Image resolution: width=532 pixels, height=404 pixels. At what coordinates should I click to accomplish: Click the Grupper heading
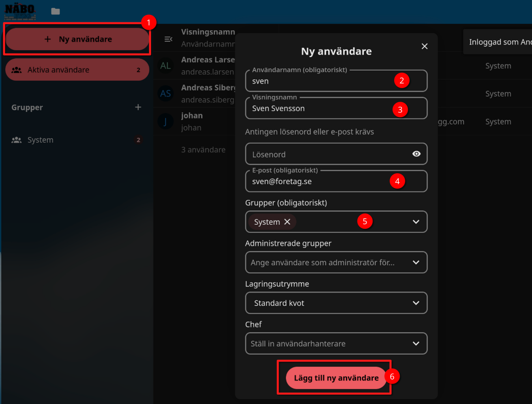pyautogui.click(x=27, y=107)
